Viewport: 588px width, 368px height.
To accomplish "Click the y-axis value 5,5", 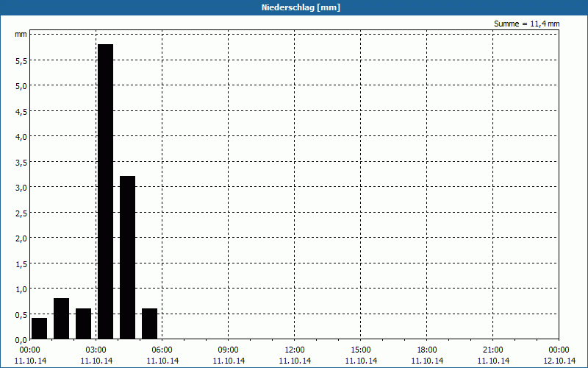I will point(21,61).
